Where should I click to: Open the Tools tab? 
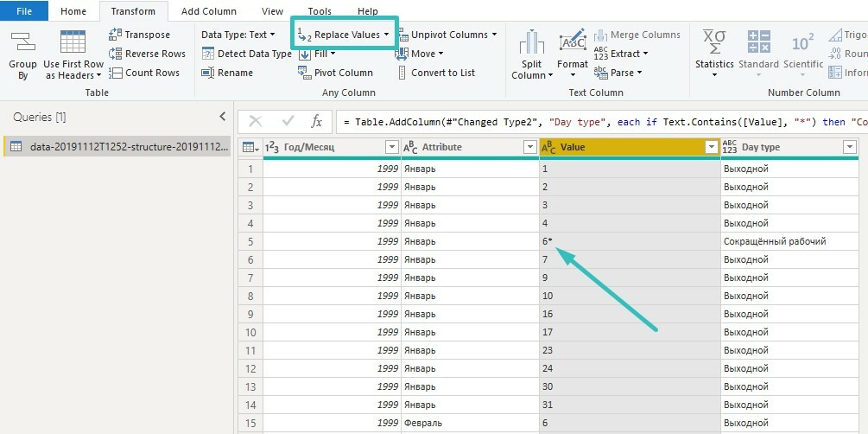pyautogui.click(x=320, y=11)
